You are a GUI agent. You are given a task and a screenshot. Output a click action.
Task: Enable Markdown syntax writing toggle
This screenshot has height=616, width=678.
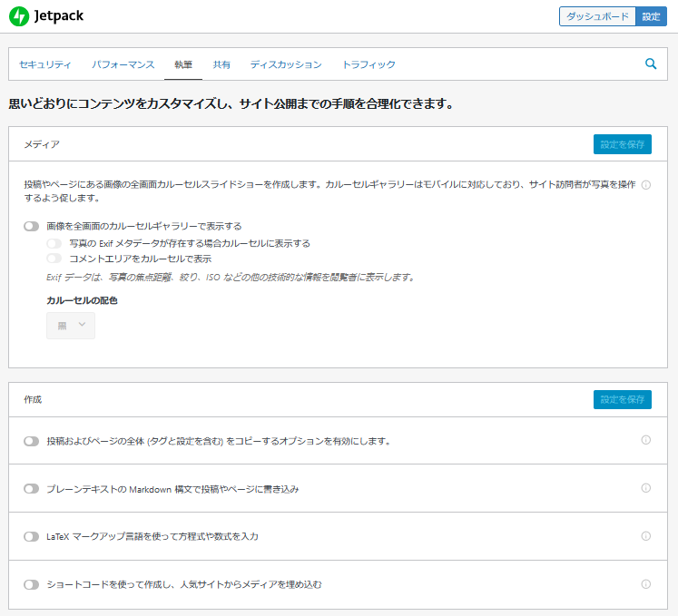(32, 489)
